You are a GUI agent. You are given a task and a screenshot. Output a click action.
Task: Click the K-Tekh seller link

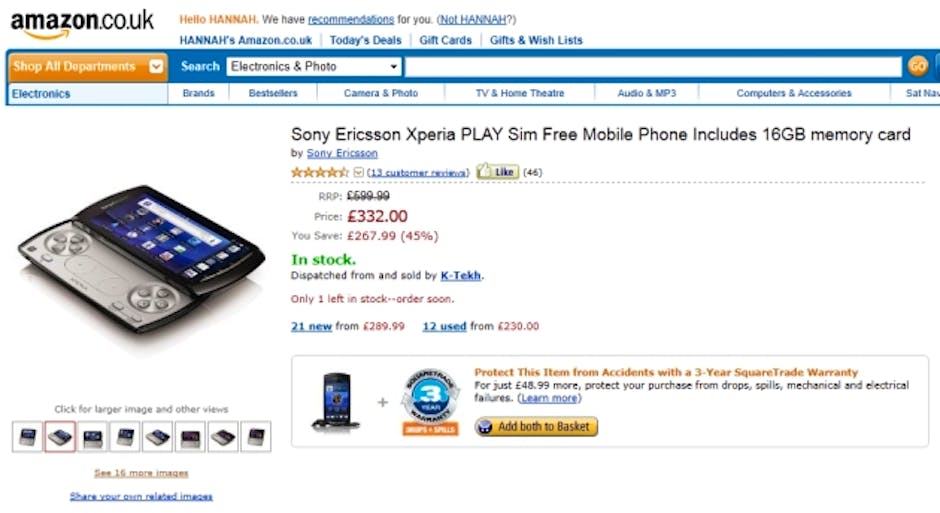tap(461, 275)
